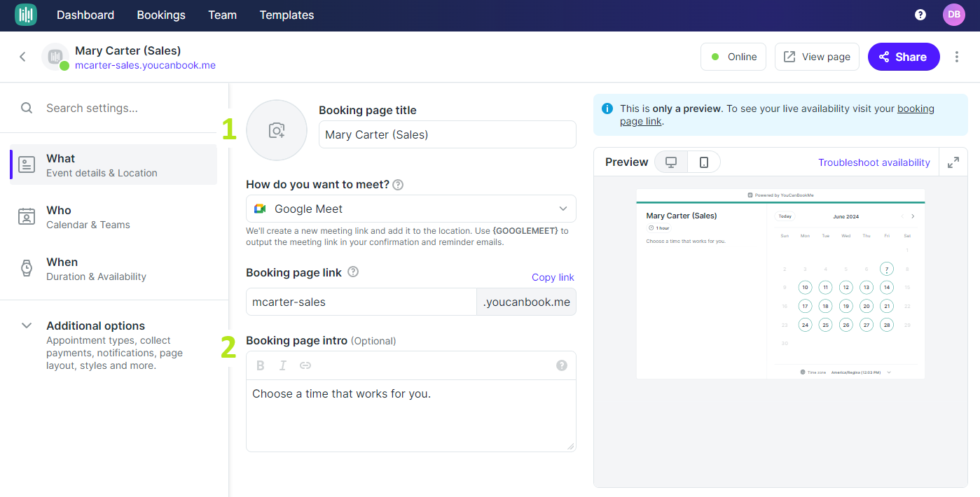The height and width of the screenshot is (497, 980).
Task: Click the Online status button
Action: coord(733,57)
